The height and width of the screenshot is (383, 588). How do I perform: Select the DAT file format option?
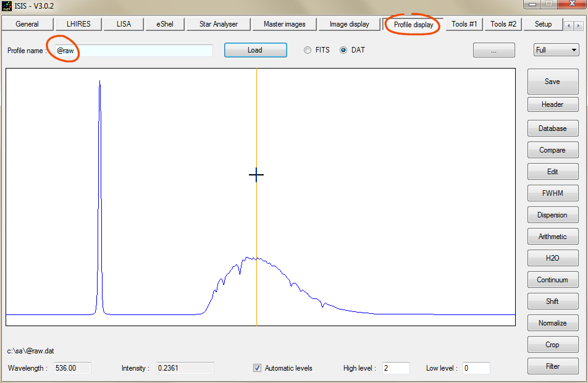coord(343,50)
